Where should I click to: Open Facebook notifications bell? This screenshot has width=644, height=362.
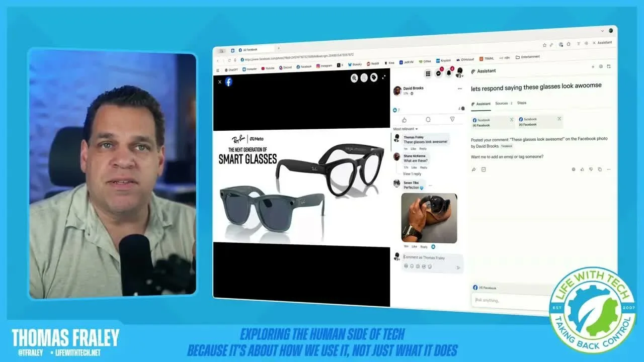click(449, 72)
